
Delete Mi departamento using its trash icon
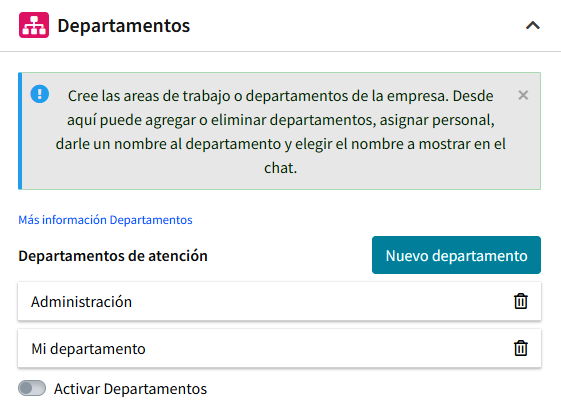(x=521, y=348)
